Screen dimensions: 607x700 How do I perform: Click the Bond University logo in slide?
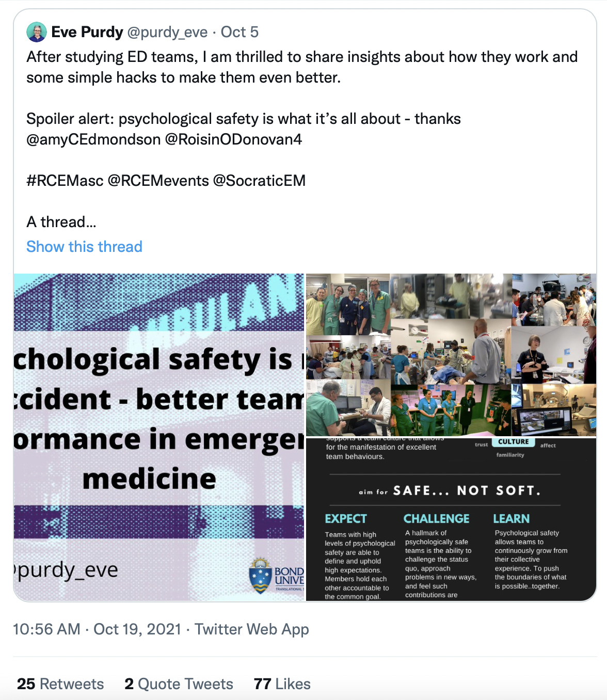pos(276,576)
